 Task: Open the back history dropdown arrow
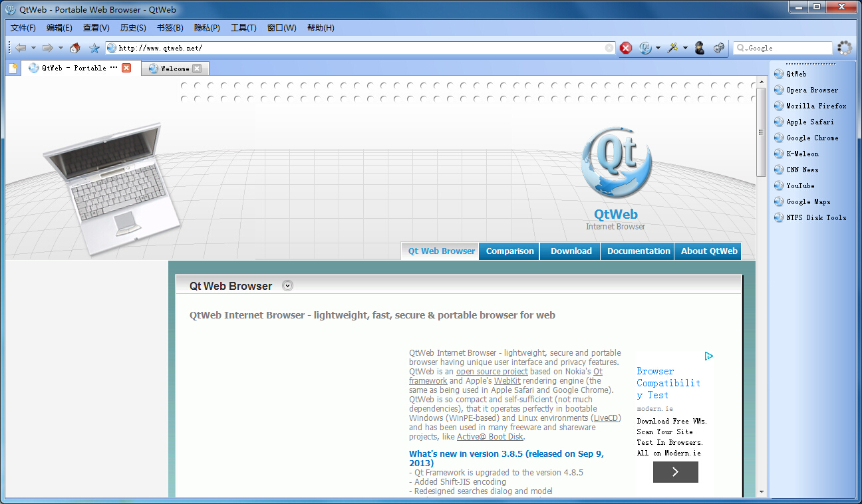33,48
